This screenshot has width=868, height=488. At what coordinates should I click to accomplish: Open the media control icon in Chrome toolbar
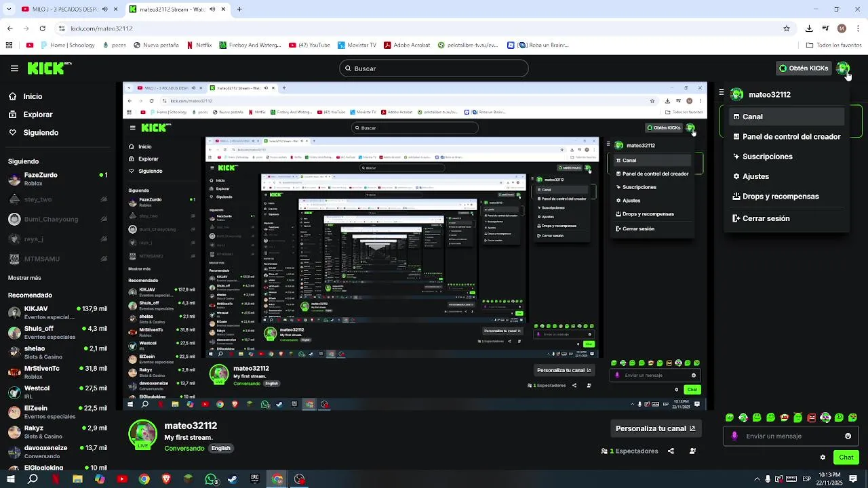(825, 28)
